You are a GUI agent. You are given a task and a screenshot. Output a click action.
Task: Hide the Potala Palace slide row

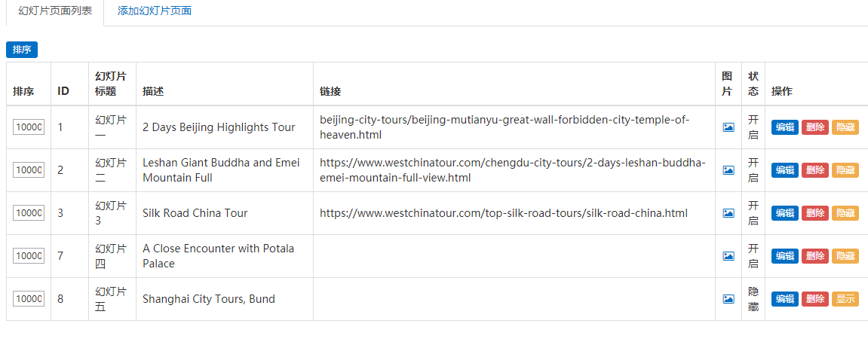(x=845, y=256)
